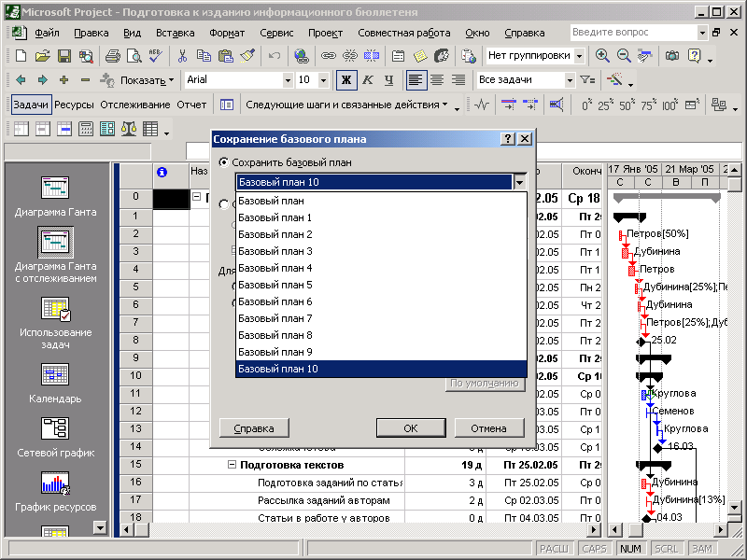Close baseline combo list with its arrow
The image size is (747, 560).
click(520, 182)
